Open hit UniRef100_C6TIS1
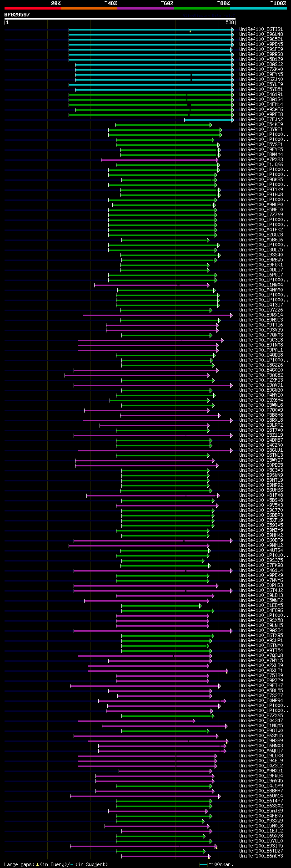The width and height of the screenshot is (291, 868). [261, 30]
